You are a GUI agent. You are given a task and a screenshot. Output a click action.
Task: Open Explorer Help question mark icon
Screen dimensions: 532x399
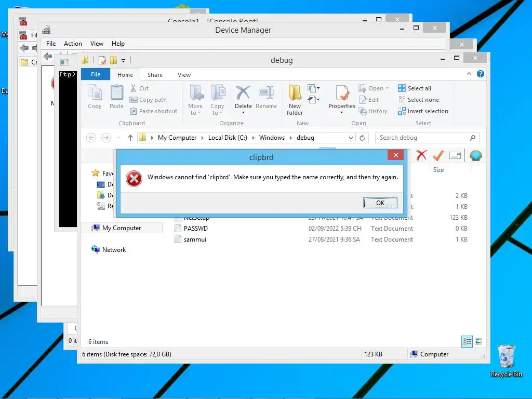click(481, 74)
